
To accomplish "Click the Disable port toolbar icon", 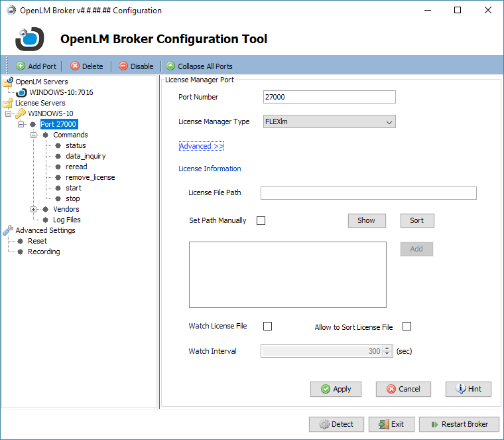I will point(123,66).
